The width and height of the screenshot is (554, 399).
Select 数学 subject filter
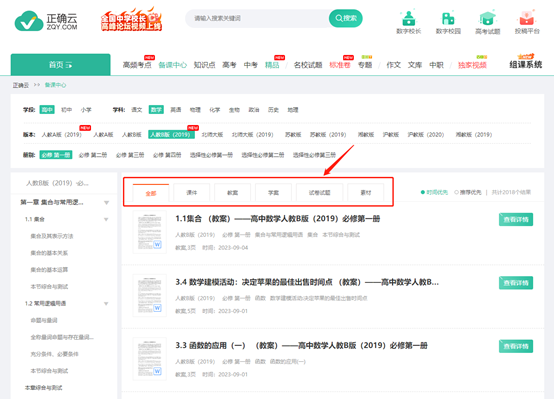click(156, 110)
